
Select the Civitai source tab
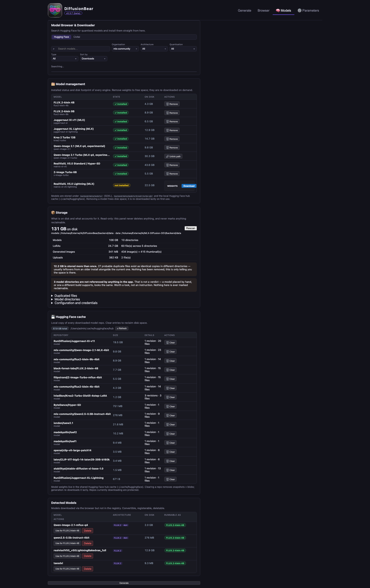pyautogui.click(x=77, y=37)
